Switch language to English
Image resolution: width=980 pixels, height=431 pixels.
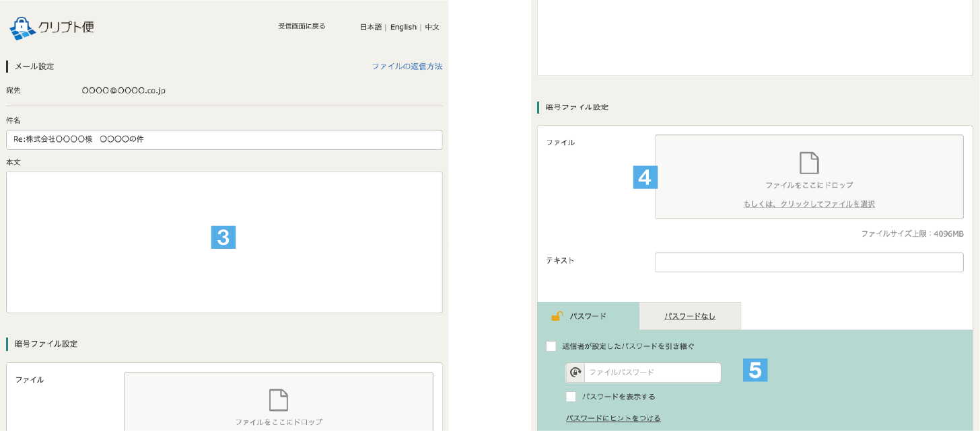(403, 27)
